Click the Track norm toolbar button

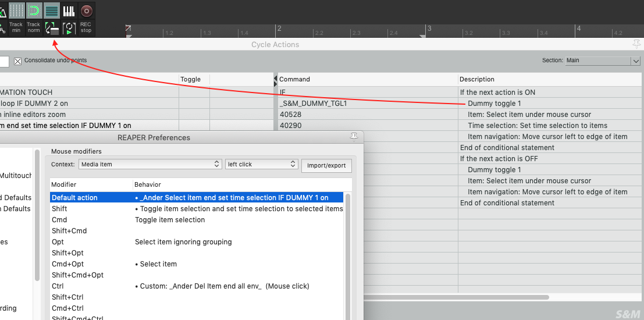34,27
